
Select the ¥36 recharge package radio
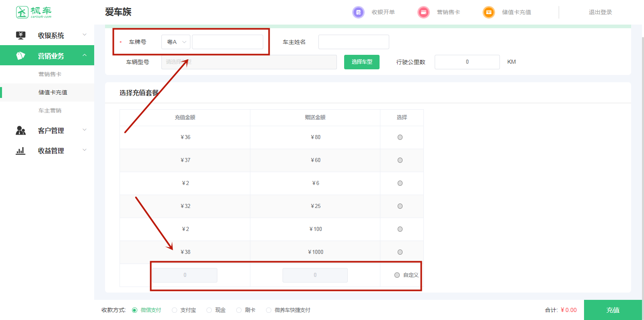click(400, 137)
